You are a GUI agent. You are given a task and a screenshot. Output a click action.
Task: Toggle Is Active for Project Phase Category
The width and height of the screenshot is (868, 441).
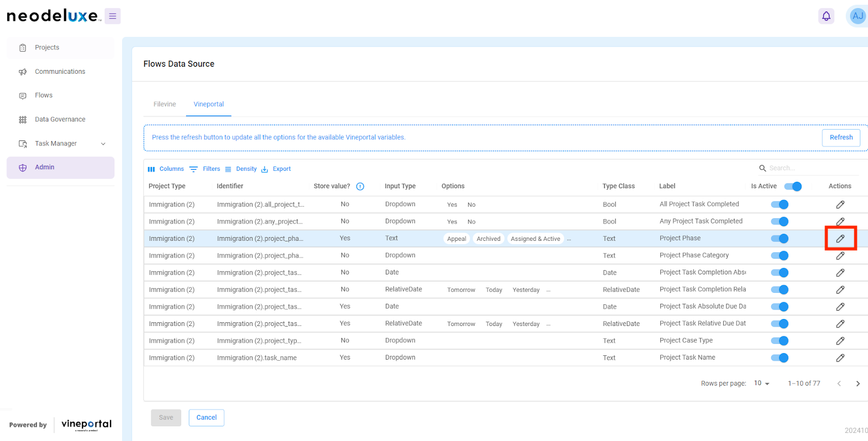780,255
